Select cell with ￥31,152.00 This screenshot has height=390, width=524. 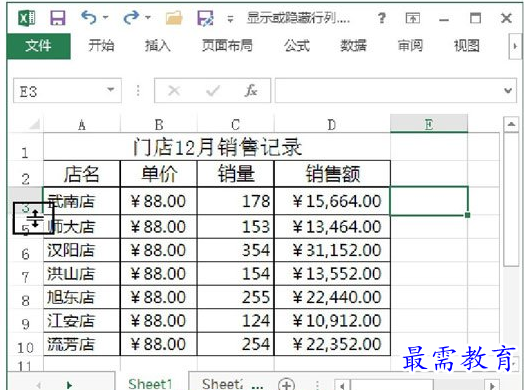(332, 250)
